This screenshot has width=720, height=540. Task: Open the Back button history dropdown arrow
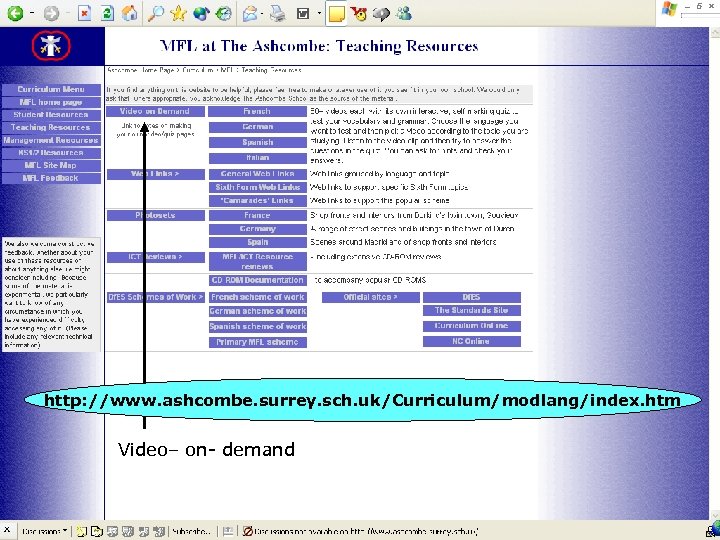[x=32, y=13]
